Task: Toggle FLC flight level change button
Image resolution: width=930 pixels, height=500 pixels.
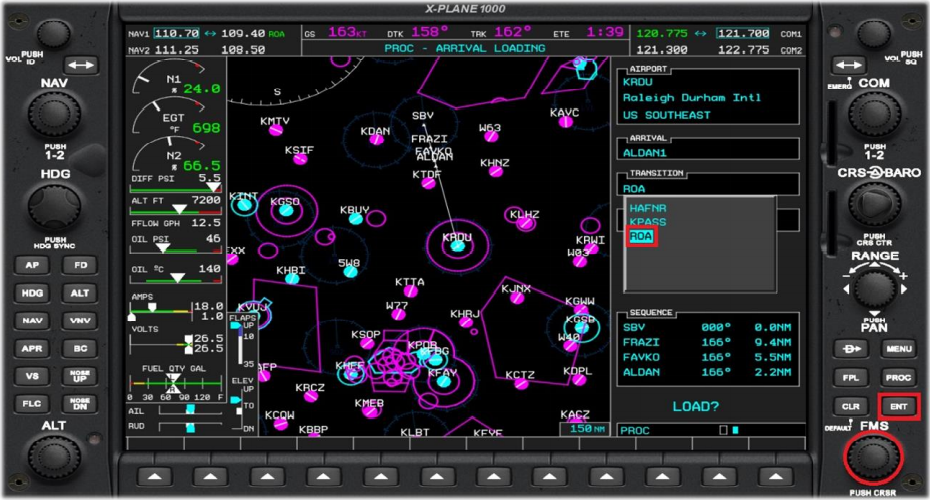Action: coord(32,404)
